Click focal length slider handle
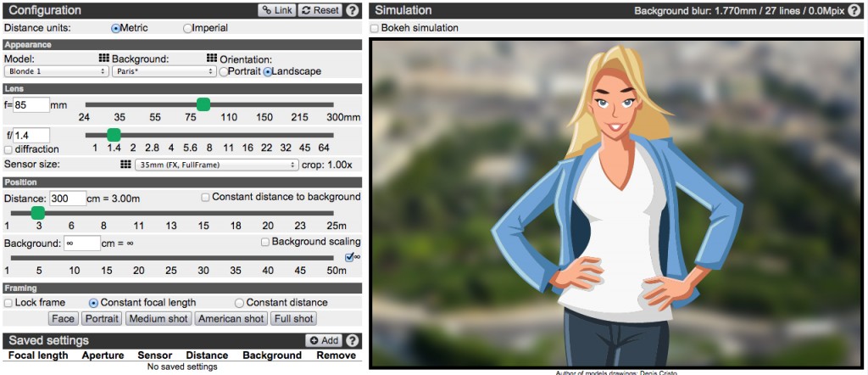This screenshot has height=375, width=868. click(203, 104)
